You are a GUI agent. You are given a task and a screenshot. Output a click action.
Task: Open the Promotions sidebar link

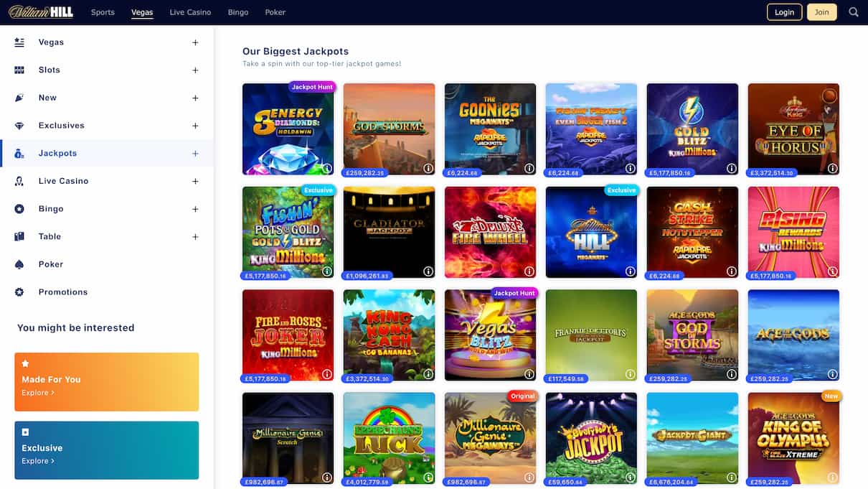point(63,292)
